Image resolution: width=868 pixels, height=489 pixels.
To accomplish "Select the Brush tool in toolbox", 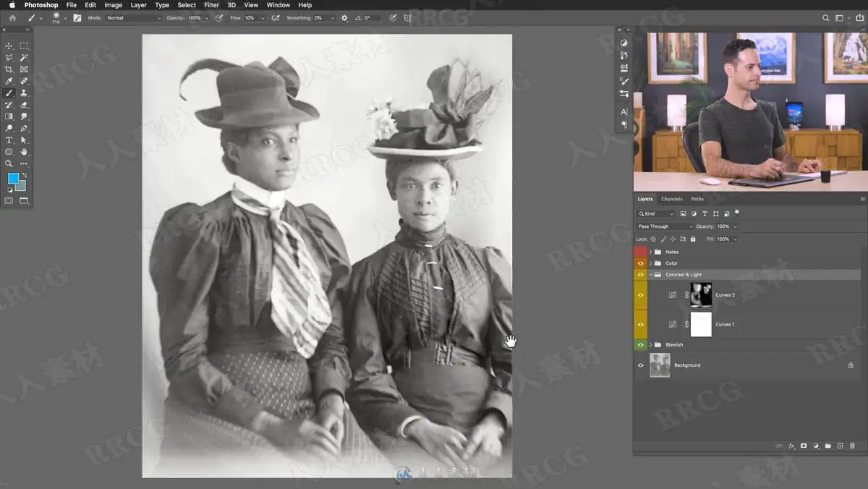I will tap(9, 93).
